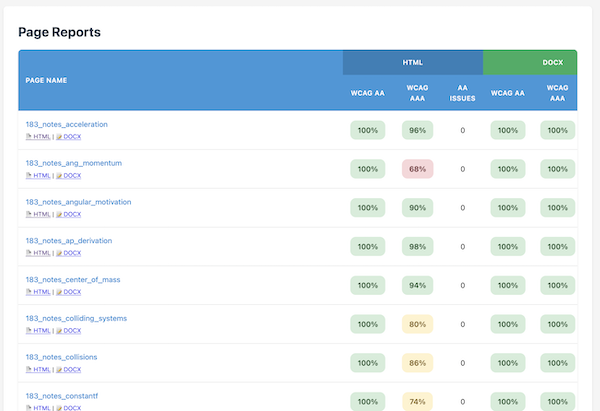Click DOCX icon under 183_notes_ang_momentum
Screen dimensions: 600x411
click(60, 175)
